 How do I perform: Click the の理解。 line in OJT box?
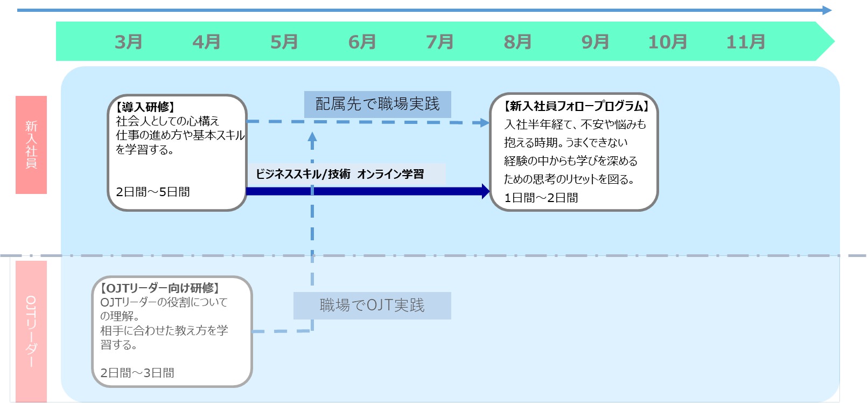click(x=120, y=316)
